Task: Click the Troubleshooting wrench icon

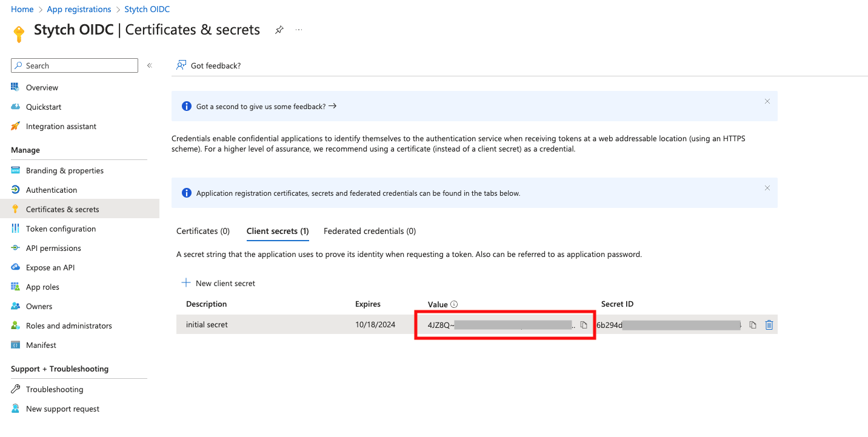Action: point(15,389)
